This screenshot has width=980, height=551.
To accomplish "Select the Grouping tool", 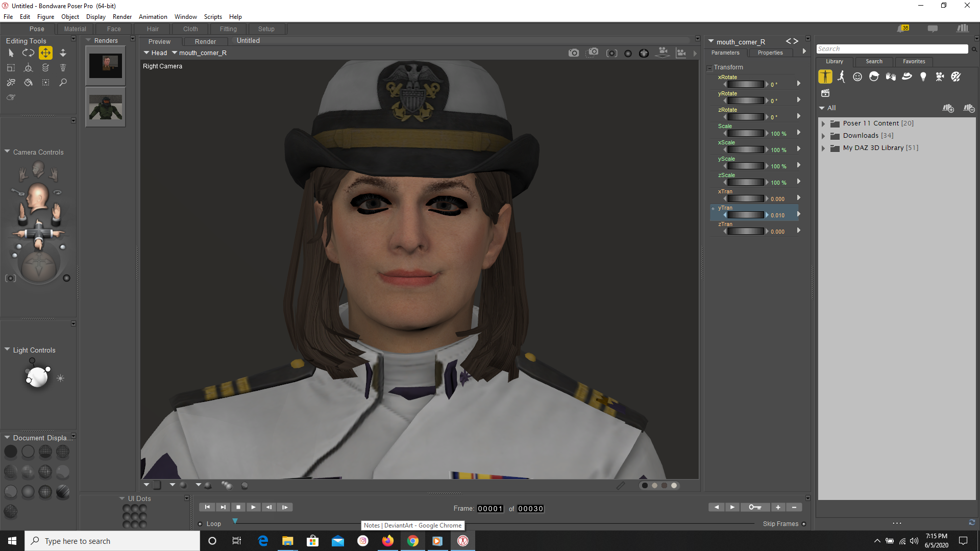I will [45, 82].
